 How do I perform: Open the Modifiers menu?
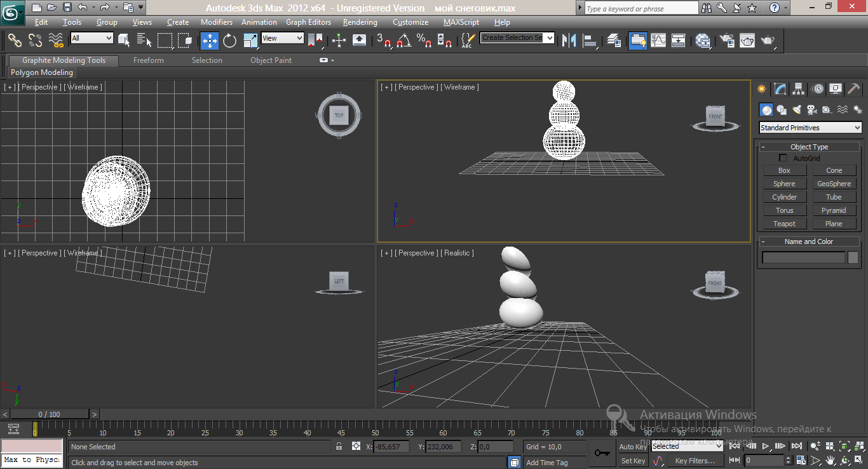(x=217, y=22)
